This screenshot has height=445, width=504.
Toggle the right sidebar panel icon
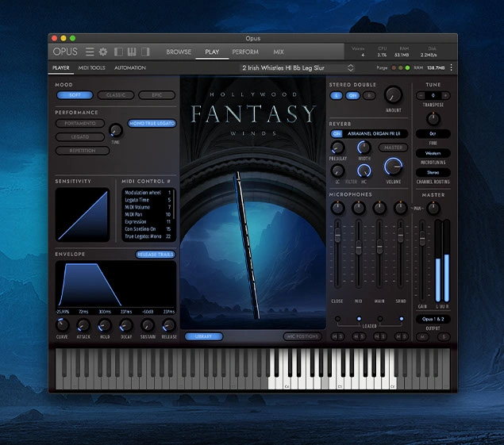(x=145, y=52)
